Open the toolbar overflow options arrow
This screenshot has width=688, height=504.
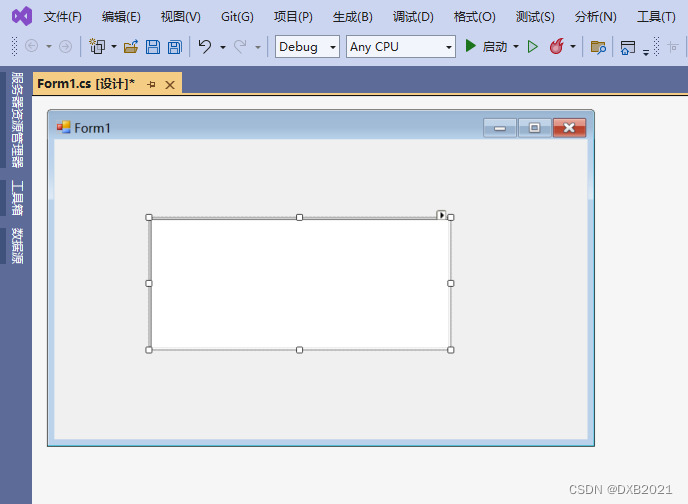click(646, 52)
